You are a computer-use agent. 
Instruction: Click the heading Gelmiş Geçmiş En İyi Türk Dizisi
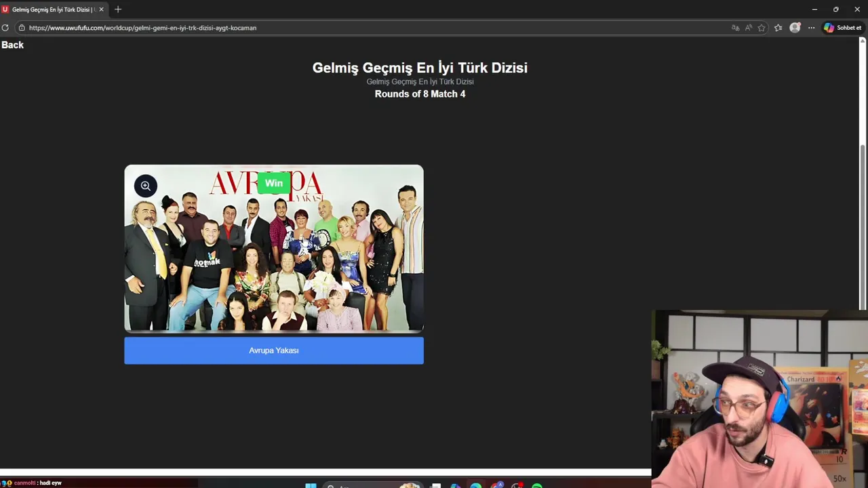click(420, 68)
